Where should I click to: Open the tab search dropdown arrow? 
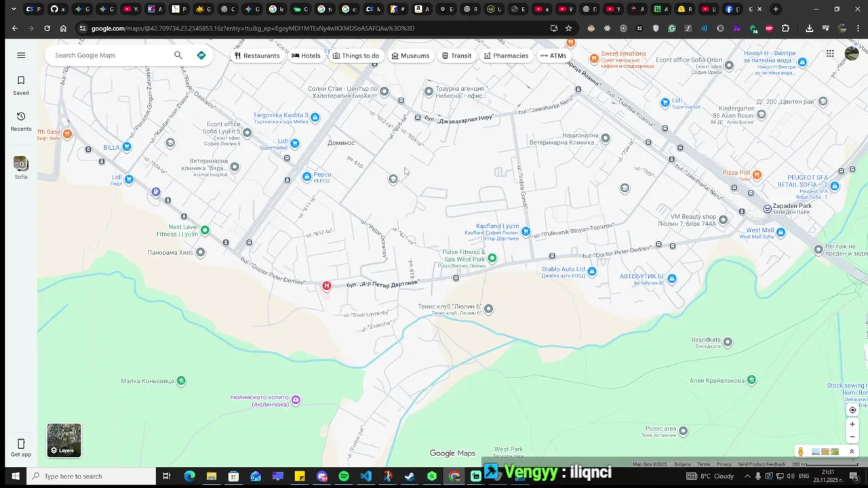14,9
